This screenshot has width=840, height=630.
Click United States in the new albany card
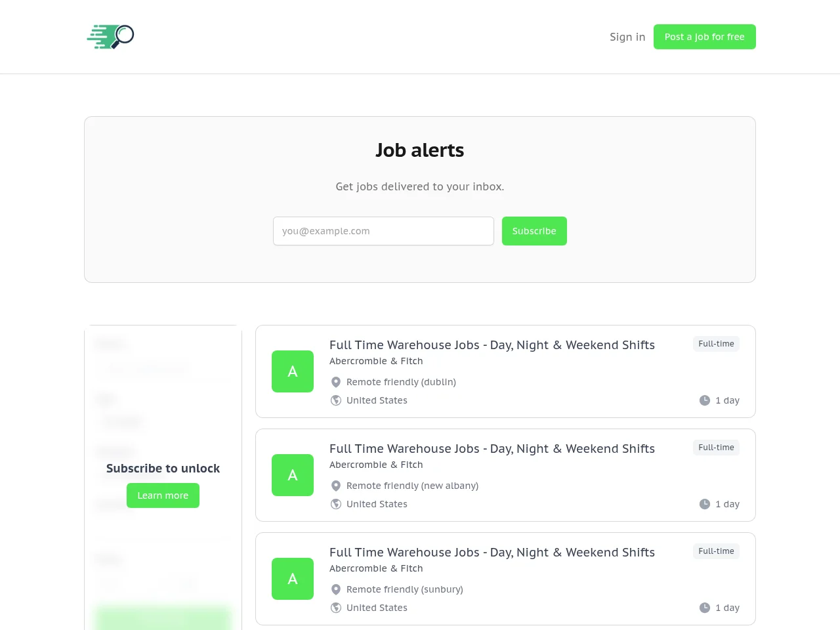[x=377, y=504]
